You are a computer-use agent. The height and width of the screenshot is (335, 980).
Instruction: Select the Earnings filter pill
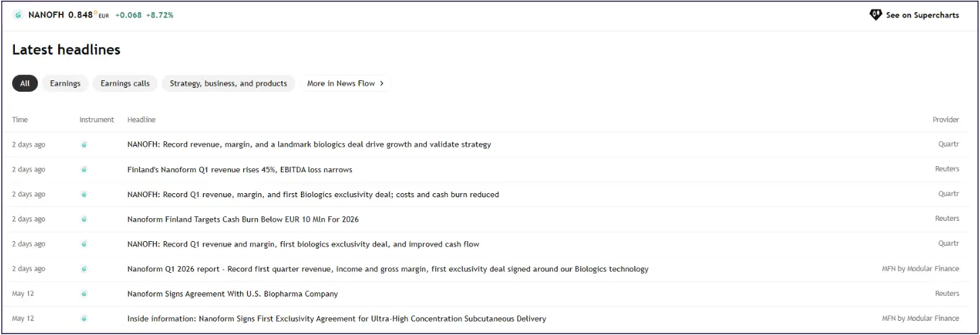click(x=65, y=83)
